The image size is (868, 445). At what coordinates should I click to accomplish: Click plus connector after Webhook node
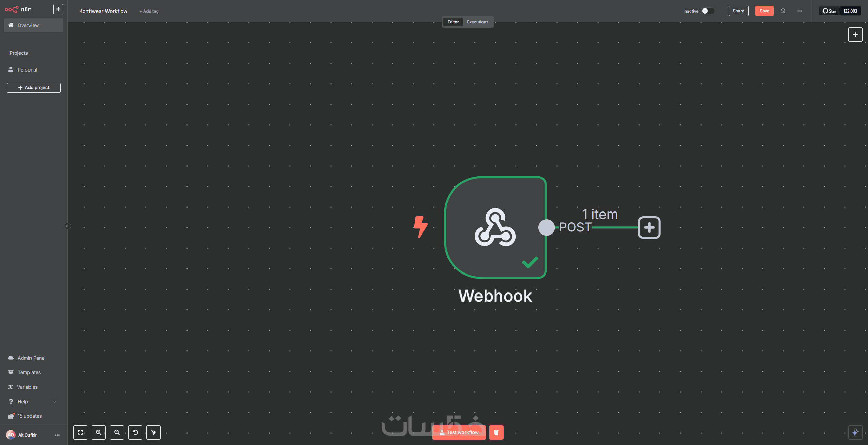tap(649, 227)
